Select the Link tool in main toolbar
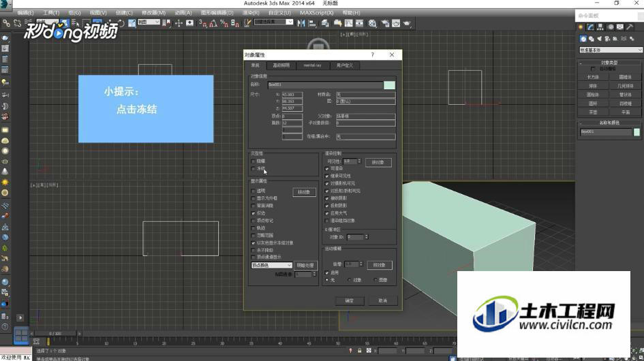This screenshot has width=644, height=361. [6, 23]
